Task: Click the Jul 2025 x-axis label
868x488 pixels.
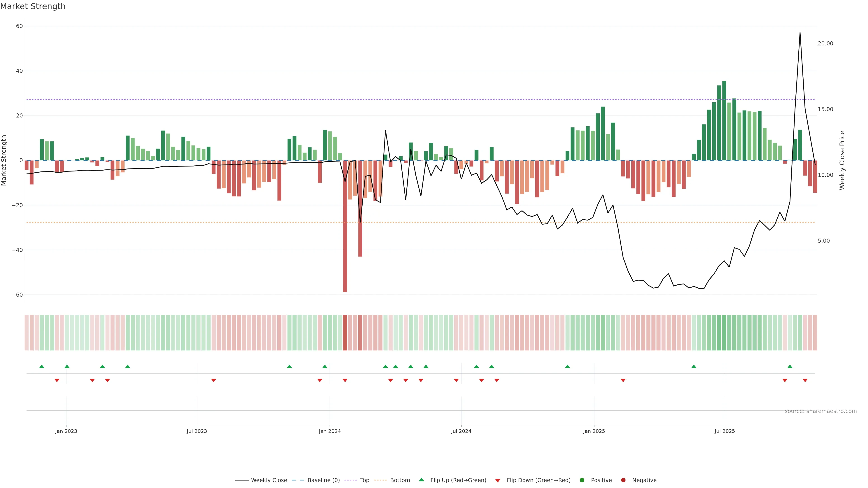Action: point(724,431)
